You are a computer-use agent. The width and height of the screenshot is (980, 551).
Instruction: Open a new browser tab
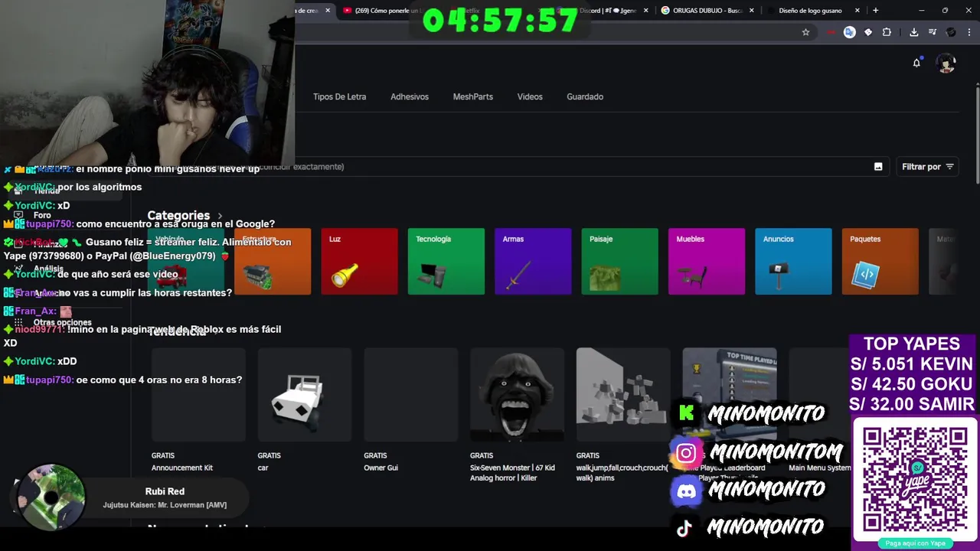pyautogui.click(x=875, y=11)
